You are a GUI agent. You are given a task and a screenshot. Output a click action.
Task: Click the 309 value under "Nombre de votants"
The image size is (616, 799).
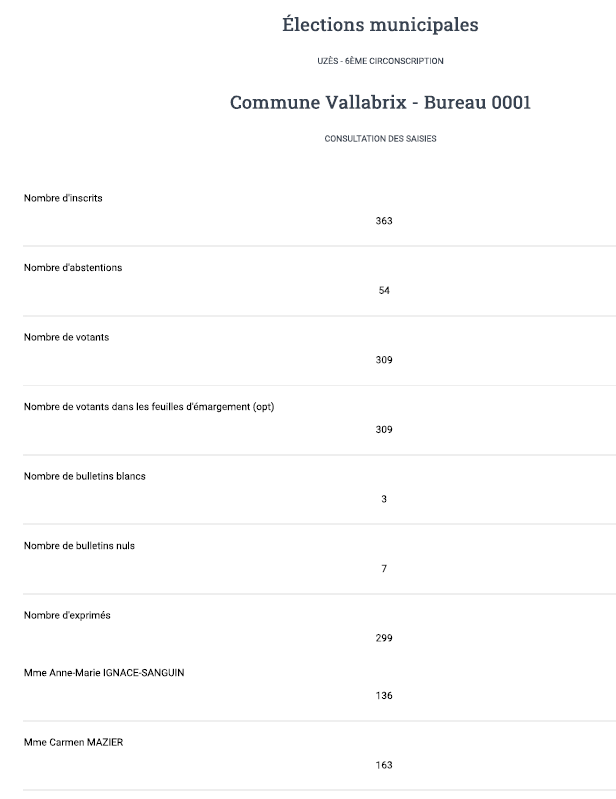coord(384,360)
